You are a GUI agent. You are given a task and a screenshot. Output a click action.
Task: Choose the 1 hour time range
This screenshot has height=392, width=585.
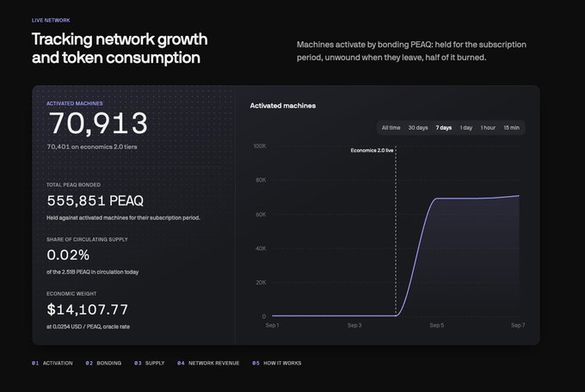click(488, 127)
